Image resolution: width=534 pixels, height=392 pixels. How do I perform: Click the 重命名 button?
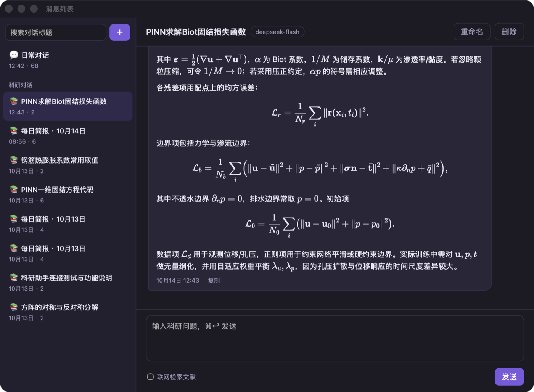click(x=472, y=32)
